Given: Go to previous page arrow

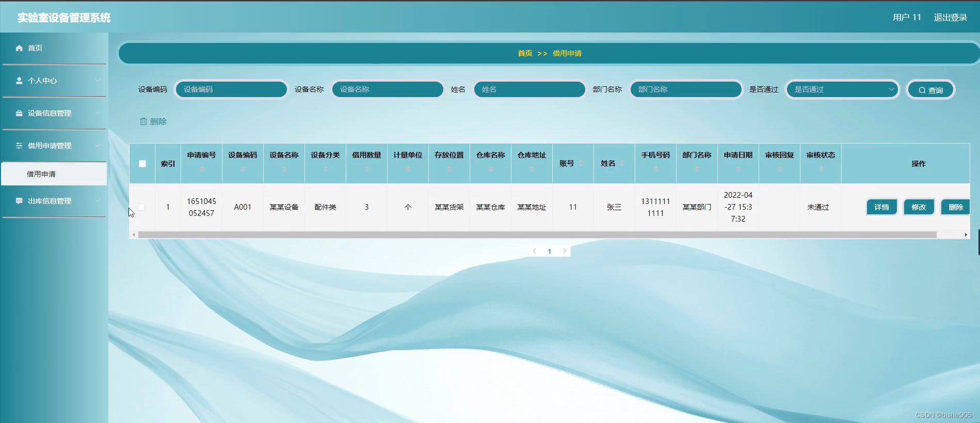Looking at the screenshot, I should (535, 251).
